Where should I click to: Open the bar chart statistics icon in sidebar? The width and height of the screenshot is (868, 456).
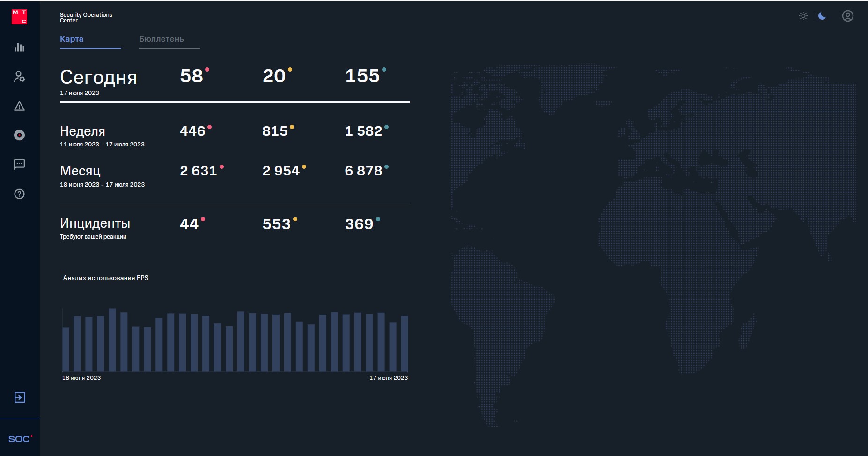[19, 47]
